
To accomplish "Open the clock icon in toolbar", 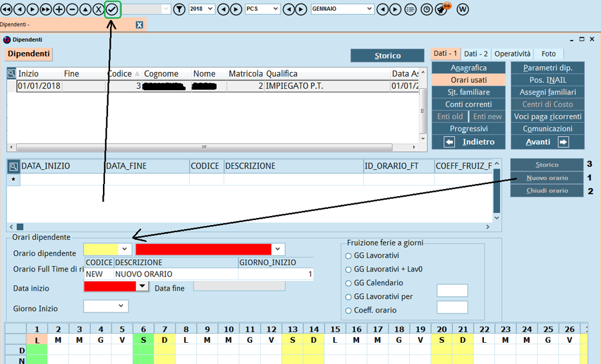I will pyautogui.click(x=427, y=9).
